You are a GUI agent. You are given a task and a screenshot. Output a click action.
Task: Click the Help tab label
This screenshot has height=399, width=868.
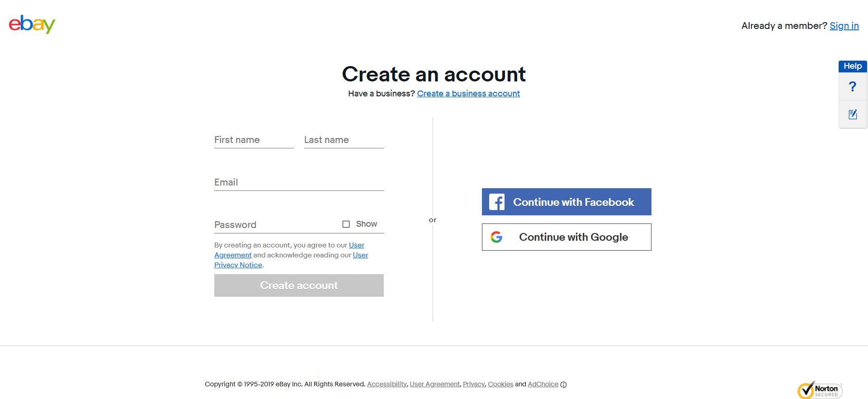tap(853, 66)
